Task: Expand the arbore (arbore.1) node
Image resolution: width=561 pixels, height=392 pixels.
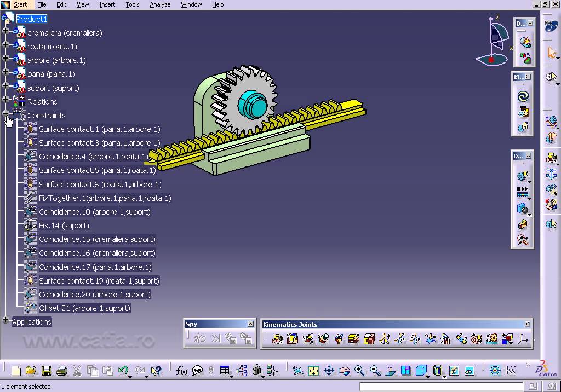Action: 5,58
